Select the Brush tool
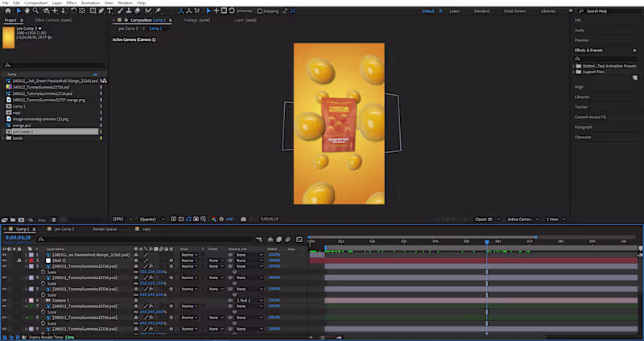The image size is (644, 341). [121, 10]
